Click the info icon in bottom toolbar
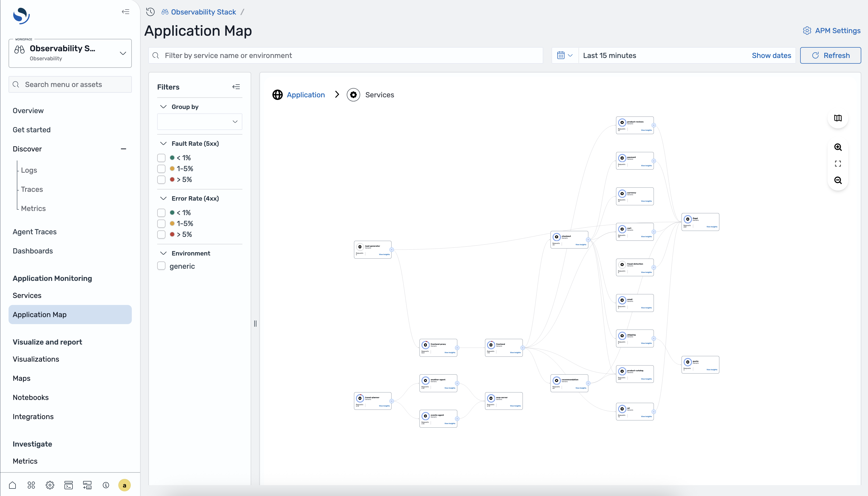The image size is (868, 496). tap(106, 485)
